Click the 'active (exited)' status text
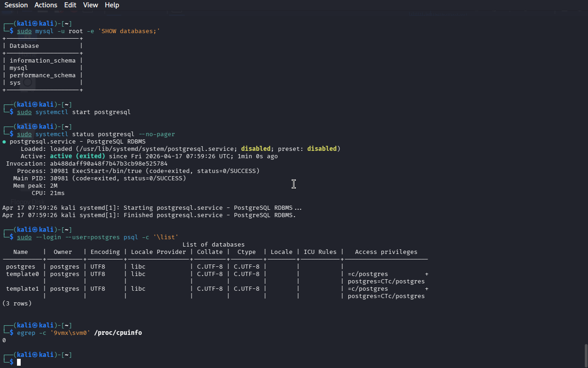Image resolution: width=588 pixels, height=368 pixels. [77, 156]
